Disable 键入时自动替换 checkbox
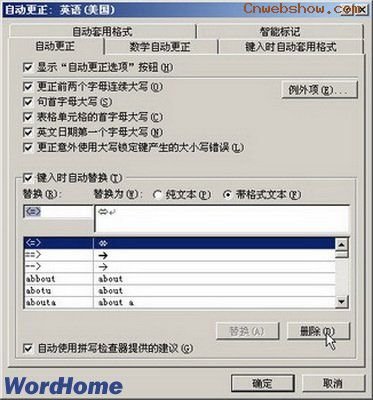Viewport: 373px width, 400px height. pyautogui.click(x=28, y=178)
